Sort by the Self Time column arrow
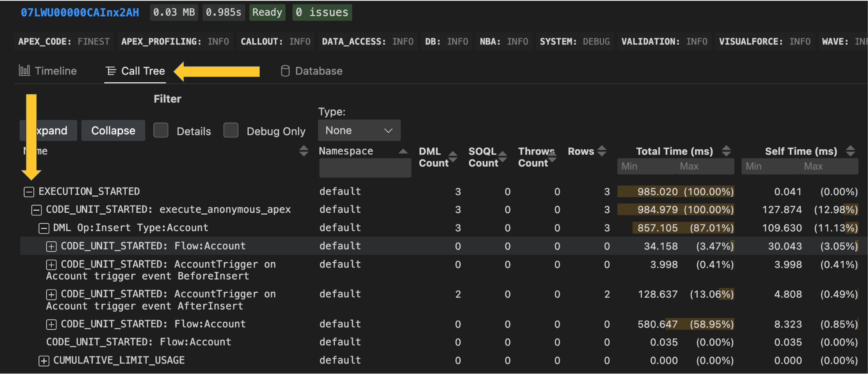 850,151
